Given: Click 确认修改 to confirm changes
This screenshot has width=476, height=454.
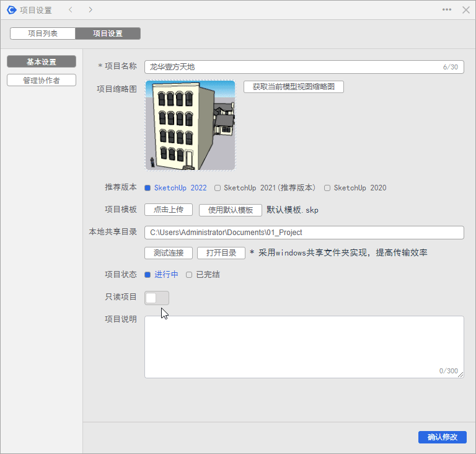Looking at the screenshot, I should 442,437.
